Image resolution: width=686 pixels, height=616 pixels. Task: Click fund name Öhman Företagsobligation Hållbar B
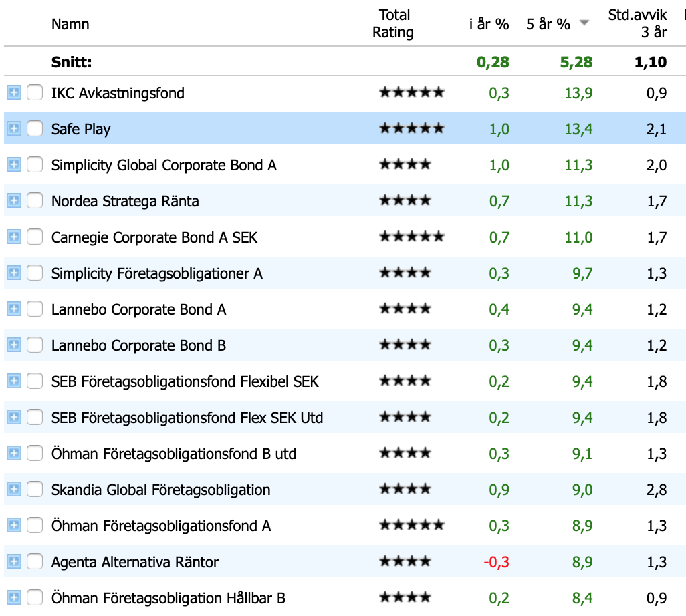click(x=168, y=598)
